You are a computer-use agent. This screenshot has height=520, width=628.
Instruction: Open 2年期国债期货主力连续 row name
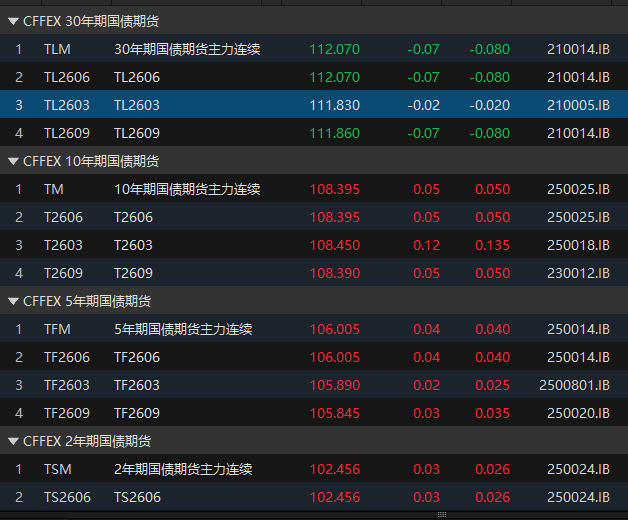[183, 469]
